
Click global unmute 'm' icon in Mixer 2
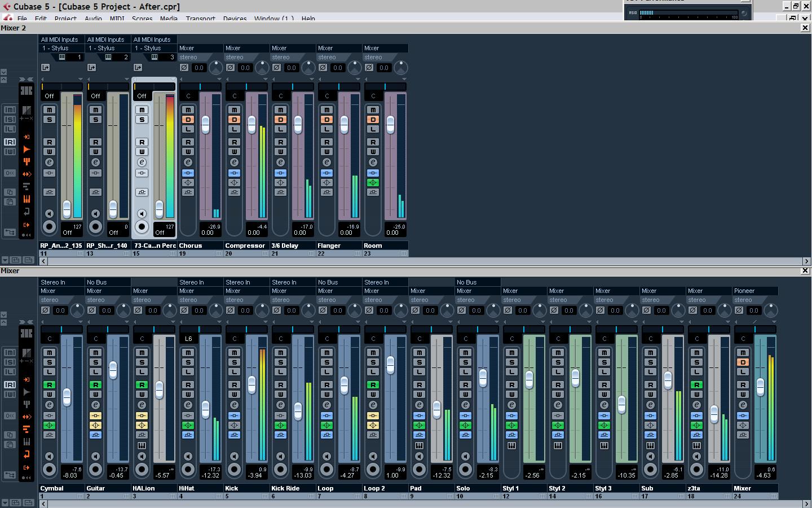[x=10, y=110]
